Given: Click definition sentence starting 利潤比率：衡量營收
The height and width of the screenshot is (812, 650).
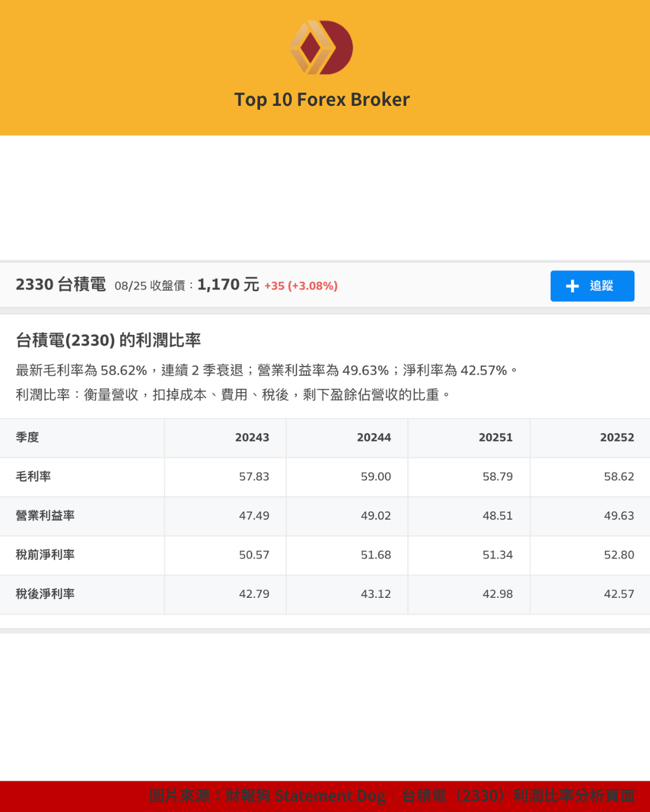Looking at the screenshot, I should click(233, 395).
